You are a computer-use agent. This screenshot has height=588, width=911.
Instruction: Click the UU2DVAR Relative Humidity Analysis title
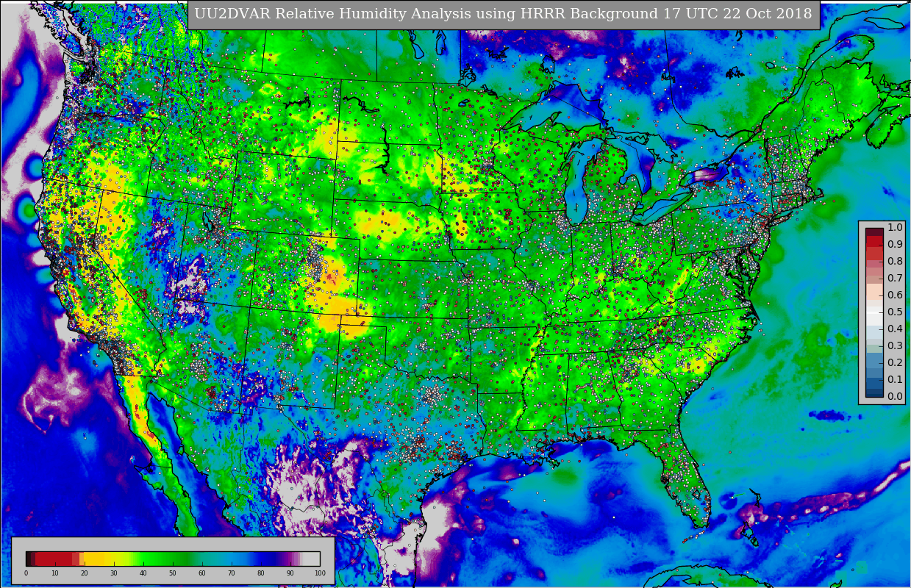coord(503,14)
